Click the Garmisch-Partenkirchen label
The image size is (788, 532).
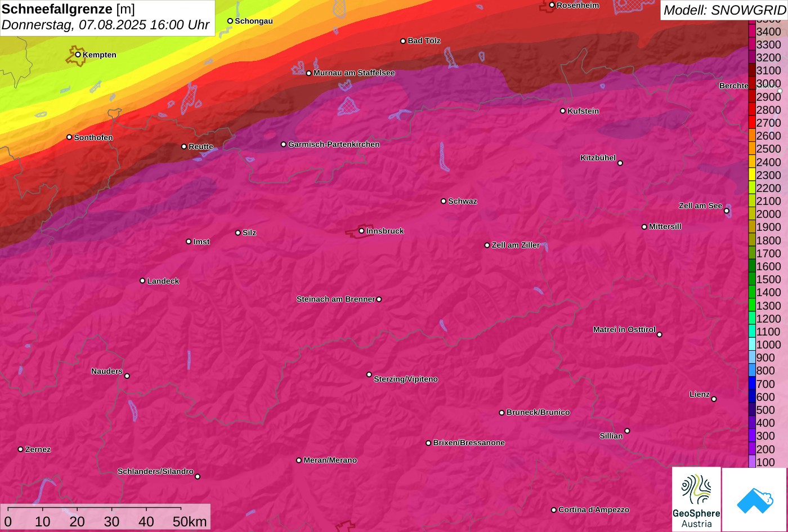point(334,145)
